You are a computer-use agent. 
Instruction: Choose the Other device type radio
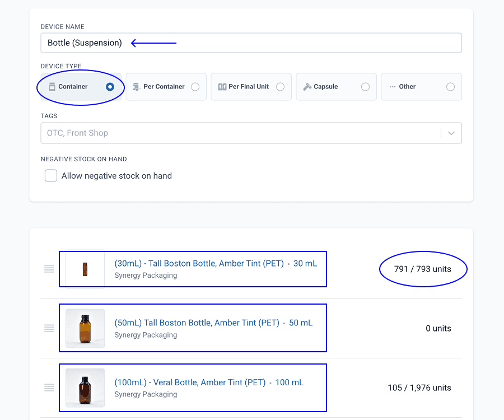[450, 87]
